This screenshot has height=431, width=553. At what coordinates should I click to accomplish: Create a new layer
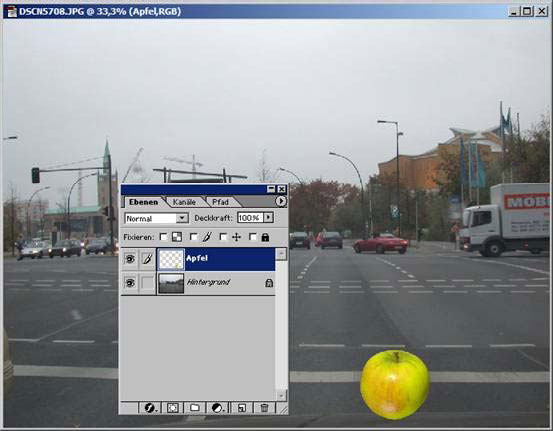pos(242,408)
